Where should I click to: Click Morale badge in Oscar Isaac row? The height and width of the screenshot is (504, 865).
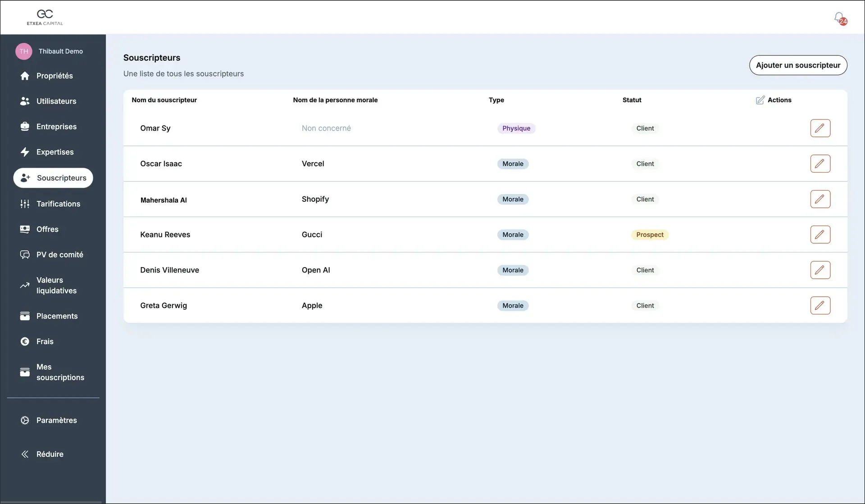[x=513, y=164]
